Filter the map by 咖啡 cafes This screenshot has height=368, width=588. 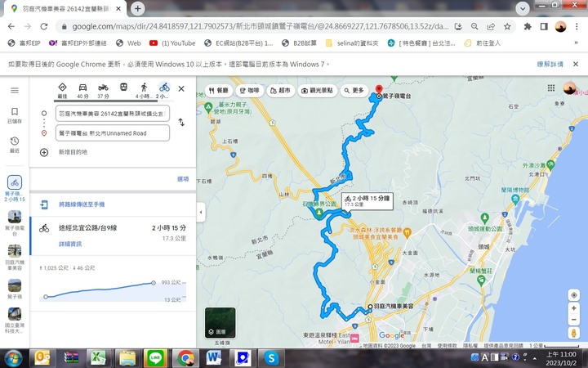(249, 91)
